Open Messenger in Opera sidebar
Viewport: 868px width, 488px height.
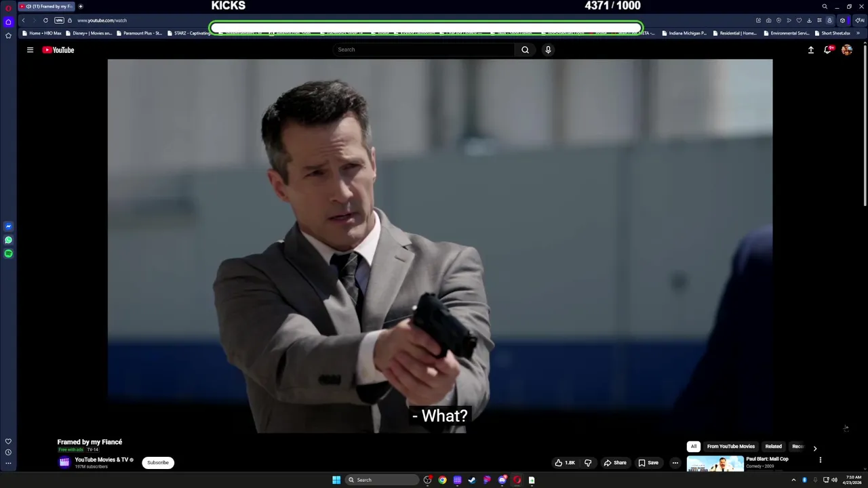coord(8,226)
